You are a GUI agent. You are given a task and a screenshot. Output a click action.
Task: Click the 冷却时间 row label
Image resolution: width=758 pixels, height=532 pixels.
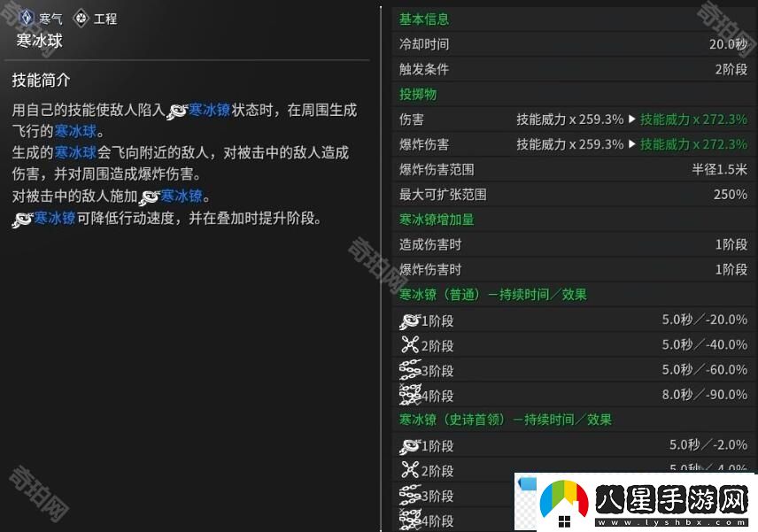[x=424, y=44]
